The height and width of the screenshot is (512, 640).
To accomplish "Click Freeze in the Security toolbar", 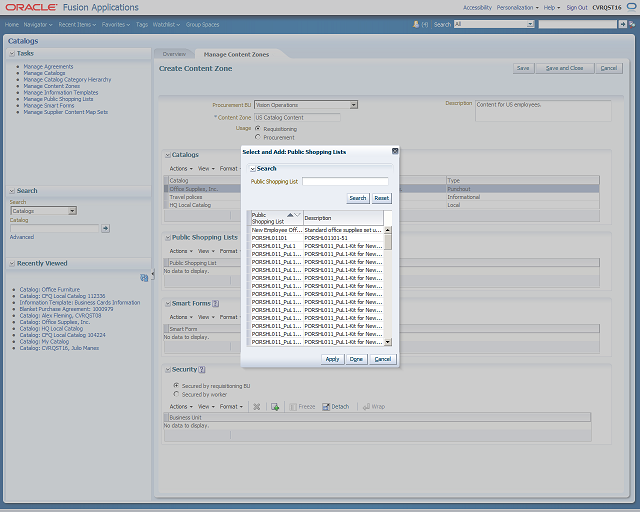I will (x=302, y=407).
